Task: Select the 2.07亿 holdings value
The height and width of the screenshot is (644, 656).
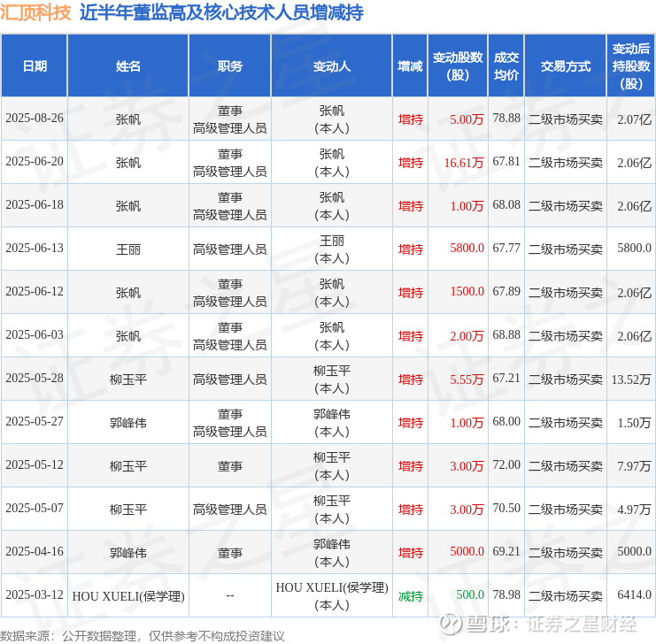Action: click(x=634, y=119)
